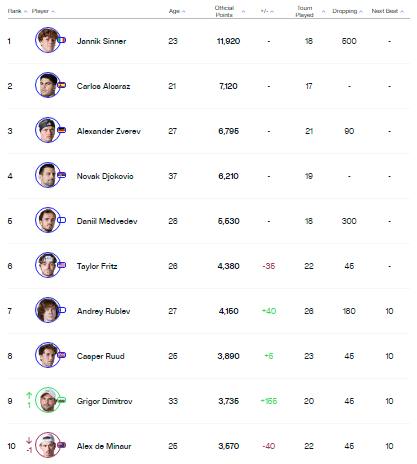Open Daniil Medvedev player link
This screenshot has width=417, height=464.
(x=107, y=221)
